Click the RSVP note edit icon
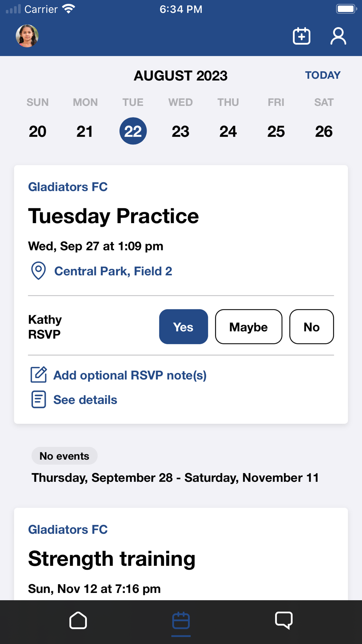 click(x=38, y=375)
